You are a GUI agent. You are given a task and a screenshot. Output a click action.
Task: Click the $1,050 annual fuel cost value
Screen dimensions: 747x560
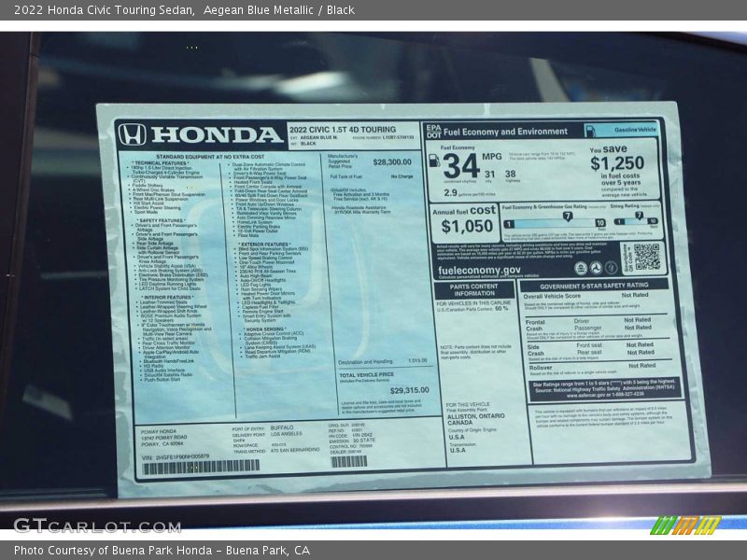(x=467, y=226)
